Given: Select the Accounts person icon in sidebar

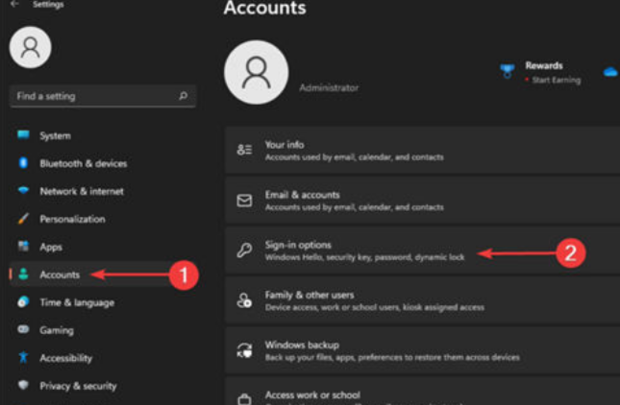Looking at the screenshot, I should [x=23, y=274].
